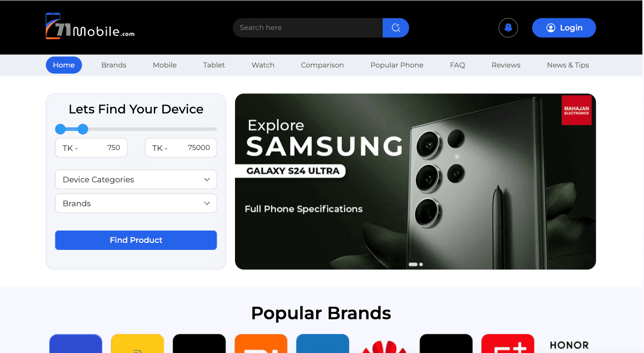Open the Comparison menu item

click(322, 65)
